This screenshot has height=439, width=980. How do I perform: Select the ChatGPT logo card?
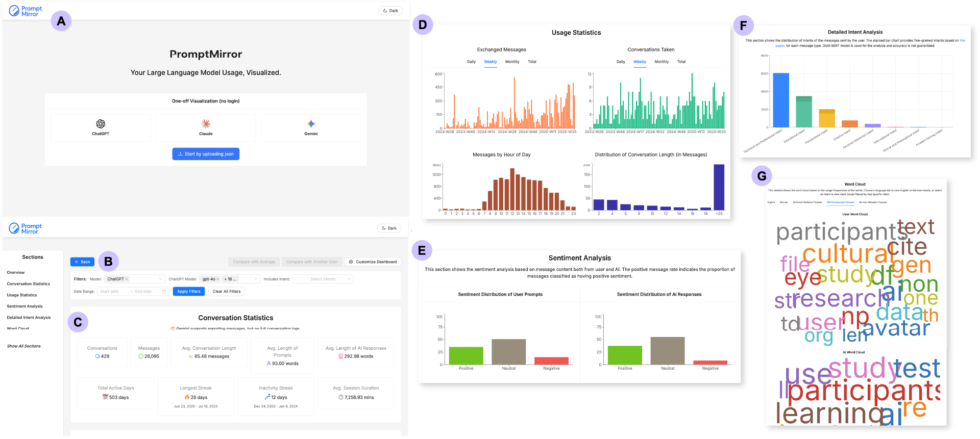[x=101, y=127]
